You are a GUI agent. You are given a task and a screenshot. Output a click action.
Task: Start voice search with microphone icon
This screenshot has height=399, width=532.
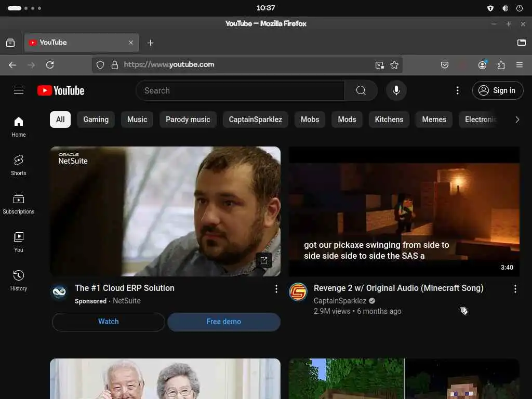click(396, 90)
